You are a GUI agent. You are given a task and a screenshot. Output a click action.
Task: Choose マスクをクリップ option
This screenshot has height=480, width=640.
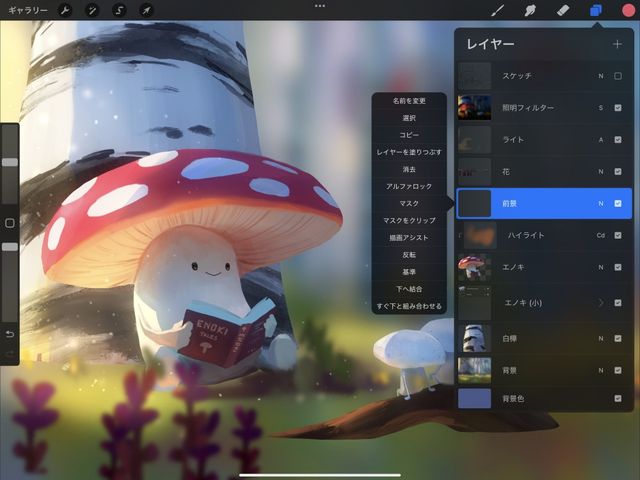tap(409, 220)
